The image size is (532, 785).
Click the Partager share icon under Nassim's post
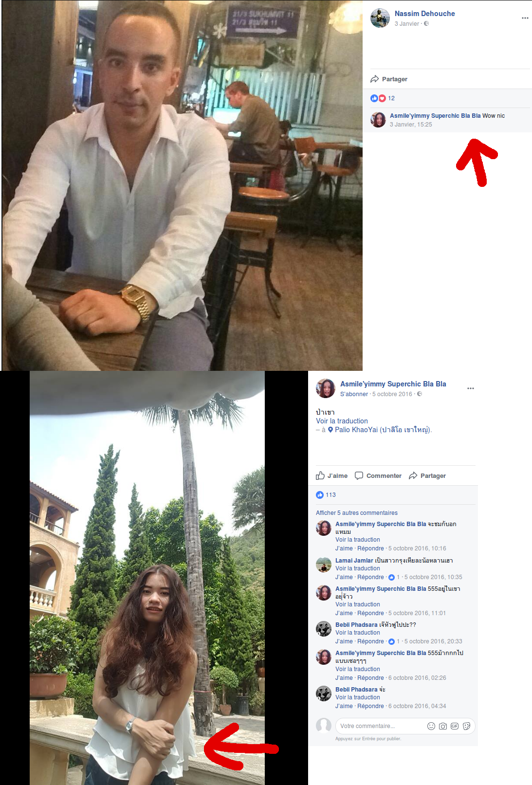(x=374, y=79)
